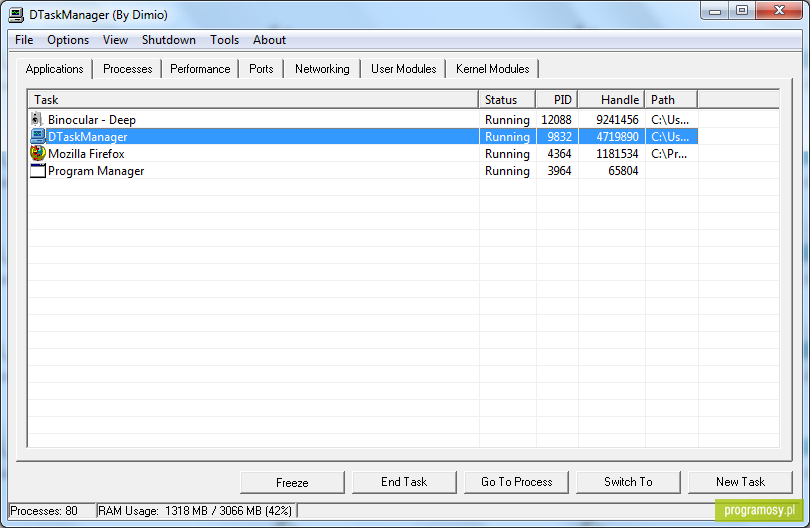Sort by the Path column header
The width and height of the screenshot is (810, 528).
[x=672, y=100]
